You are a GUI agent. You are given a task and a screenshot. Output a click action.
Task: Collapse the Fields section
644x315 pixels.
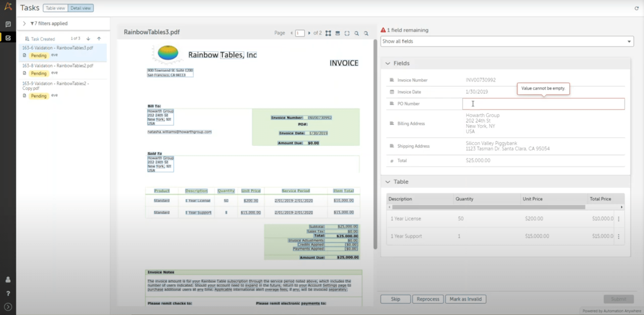click(x=388, y=63)
